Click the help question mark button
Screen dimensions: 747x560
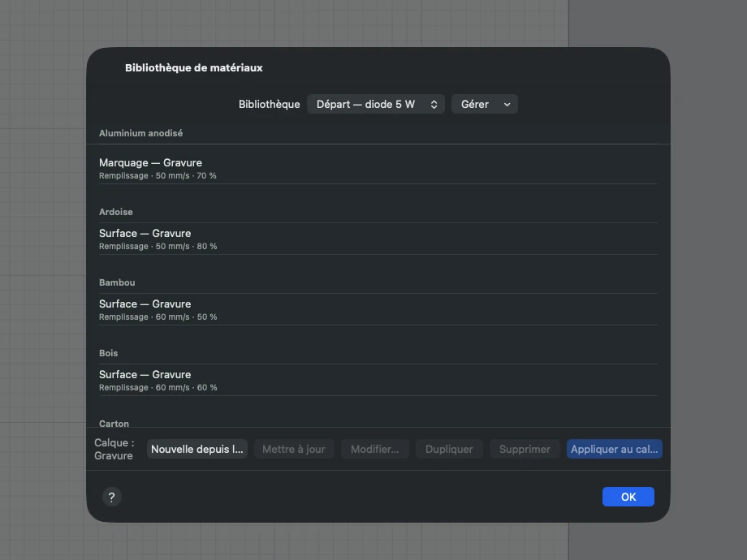111,498
